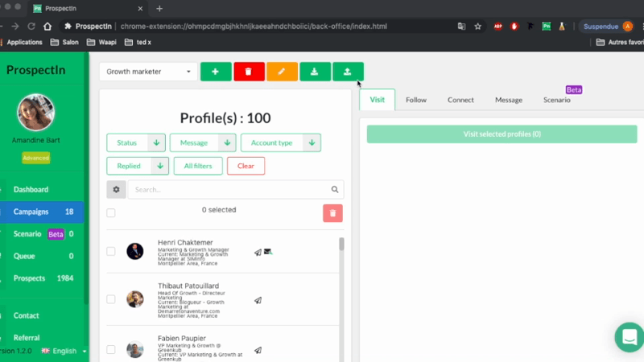Check the Thibaut Patouillard checkbox
Viewport: 644px width, 362px height.
pyautogui.click(x=111, y=299)
